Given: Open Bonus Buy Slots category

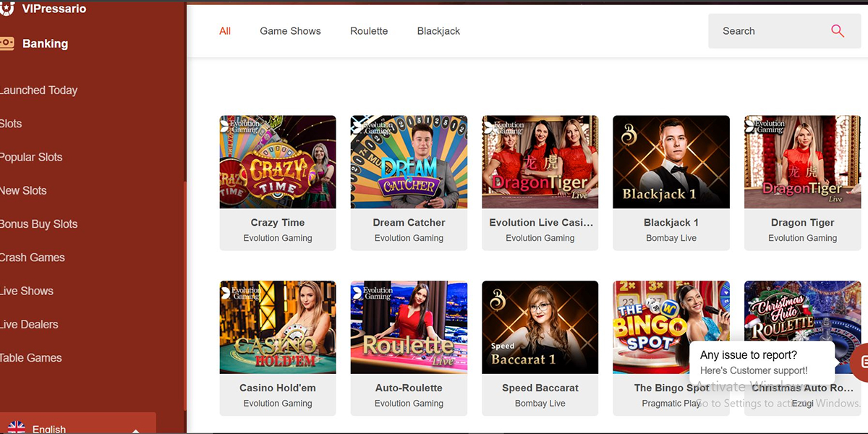Looking at the screenshot, I should tap(39, 224).
